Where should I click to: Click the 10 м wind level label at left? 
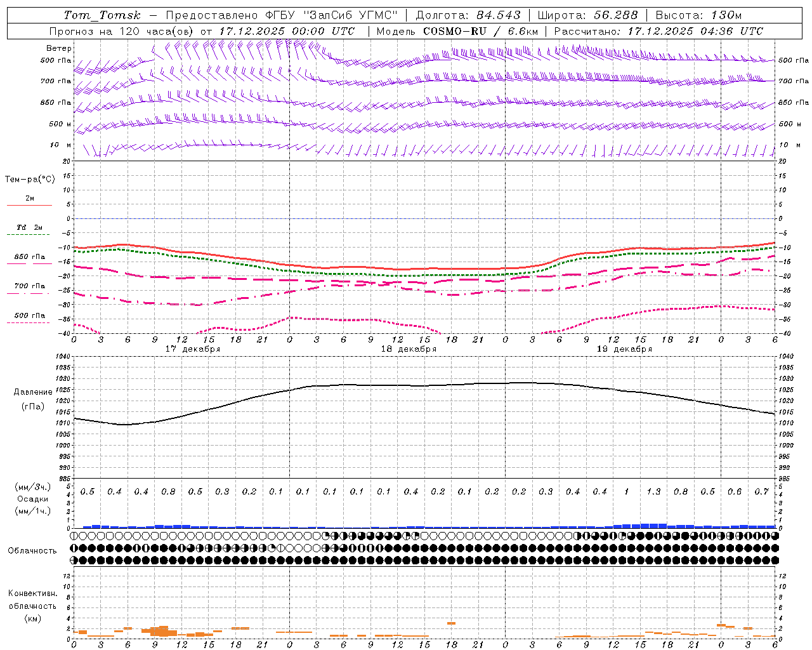click(61, 145)
